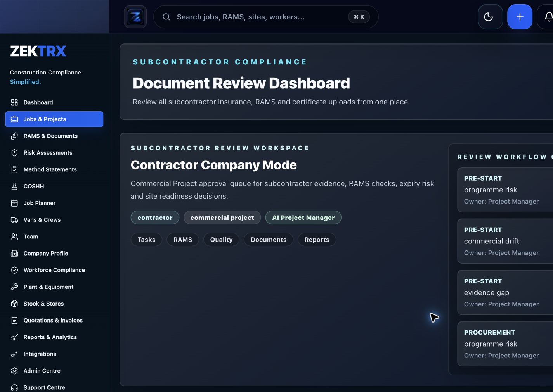553x392 pixels.
Task: Open Workforce Compliance page
Action: 54,270
